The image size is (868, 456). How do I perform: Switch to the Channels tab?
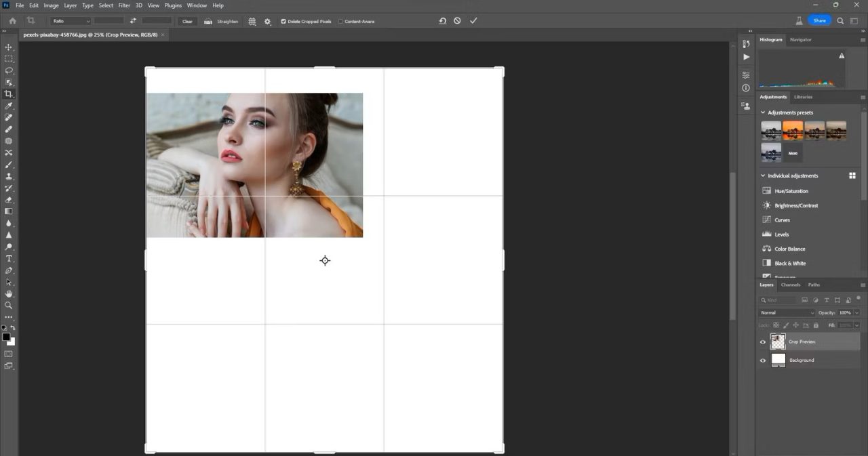pyautogui.click(x=791, y=285)
